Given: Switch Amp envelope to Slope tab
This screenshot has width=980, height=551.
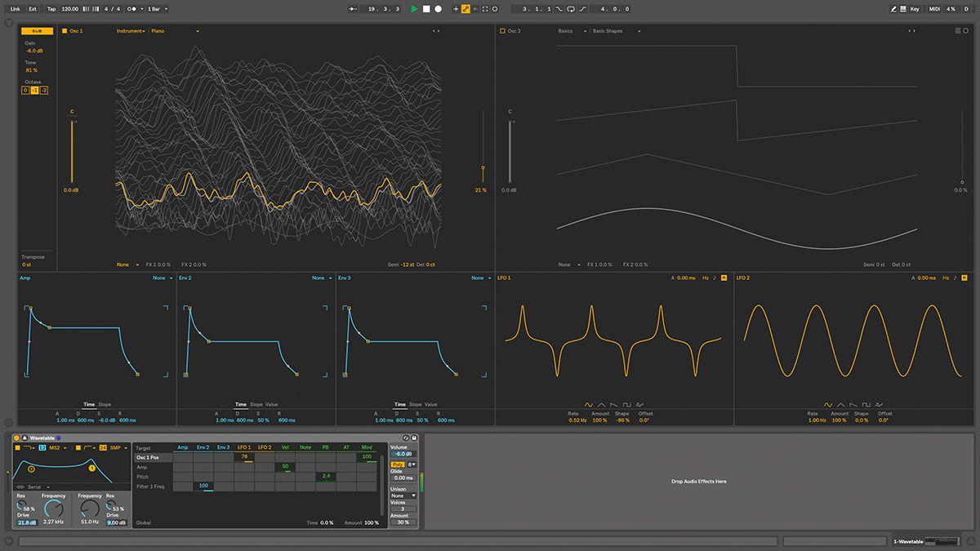Looking at the screenshot, I should click(x=105, y=404).
